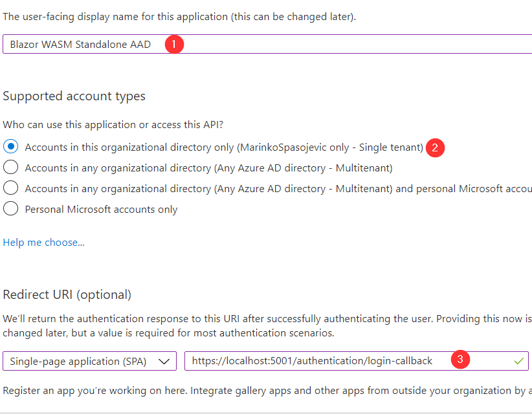Click the chevron arrow on the platform selector
The image size is (532, 414).
point(165,361)
